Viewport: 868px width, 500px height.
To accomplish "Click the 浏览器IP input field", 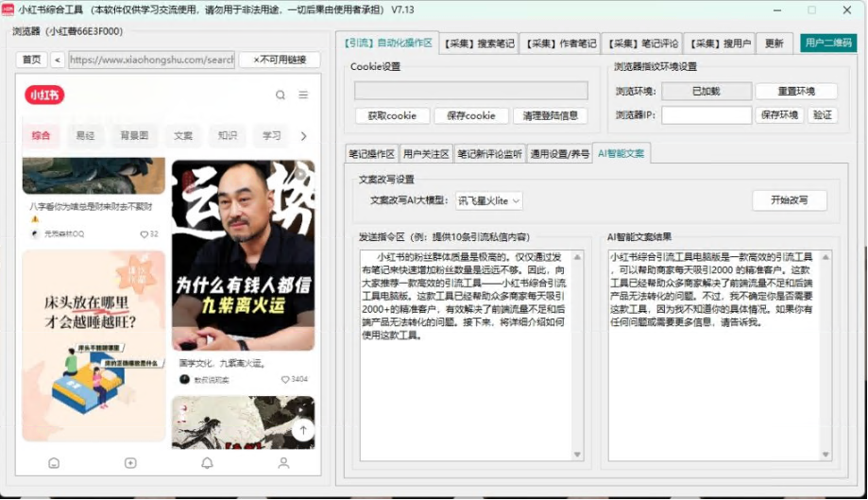I will (706, 115).
